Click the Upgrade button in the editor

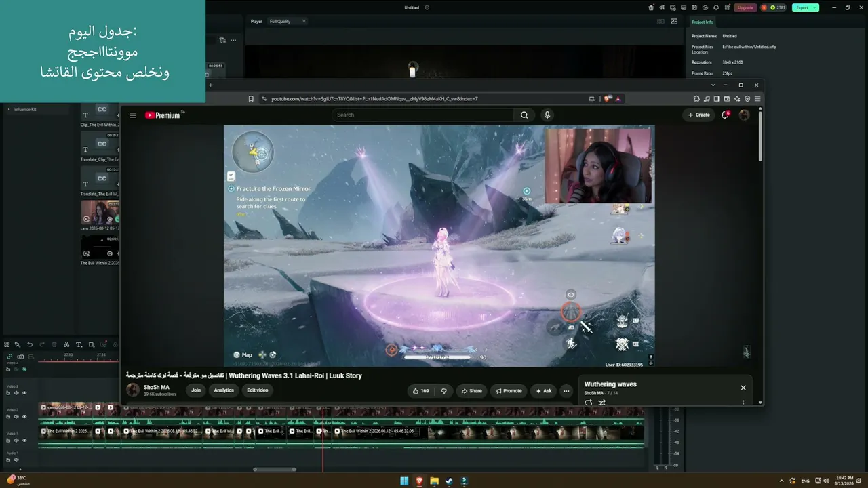745,7
